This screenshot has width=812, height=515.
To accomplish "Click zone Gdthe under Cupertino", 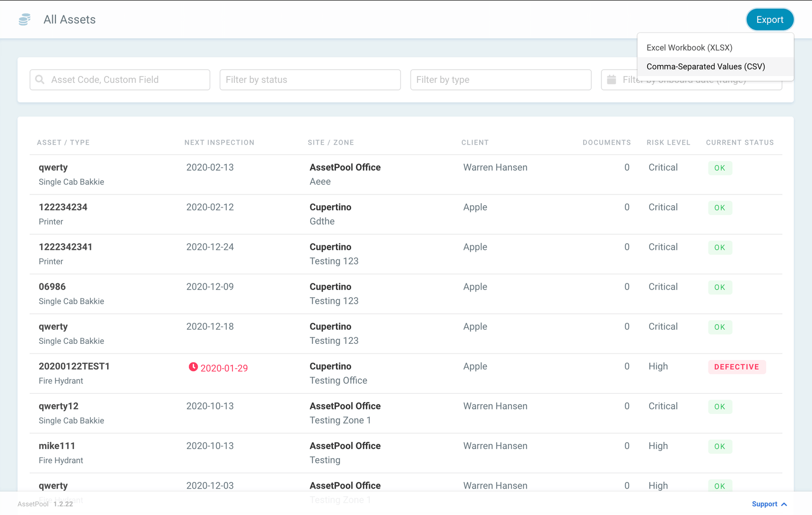I will [x=322, y=221].
